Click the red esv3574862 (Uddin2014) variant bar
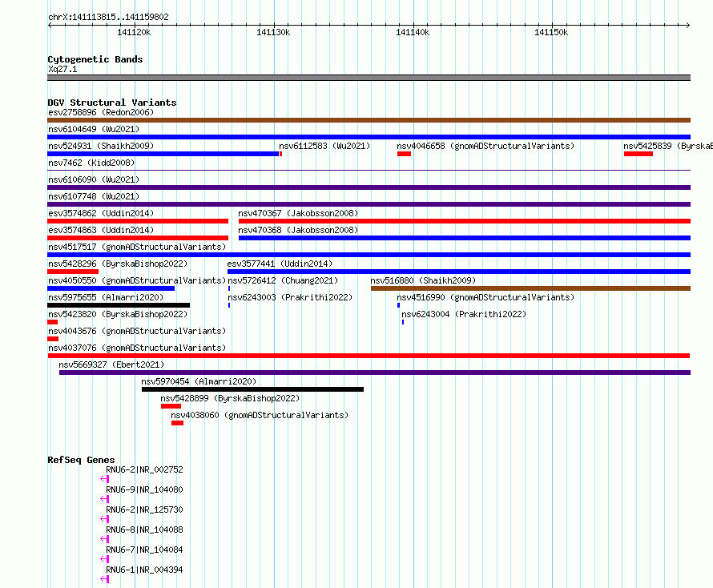The width and height of the screenshot is (713, 588). tap(138, 221)
